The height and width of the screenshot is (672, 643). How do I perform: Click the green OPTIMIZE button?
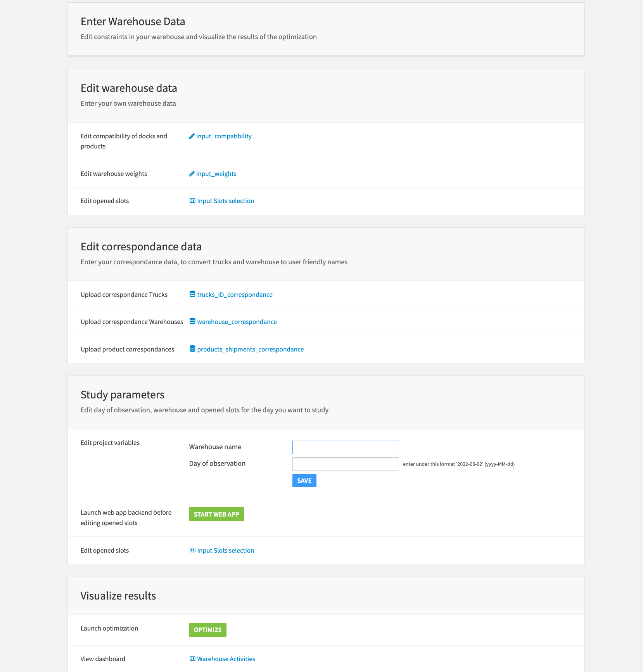coord(208,630)
